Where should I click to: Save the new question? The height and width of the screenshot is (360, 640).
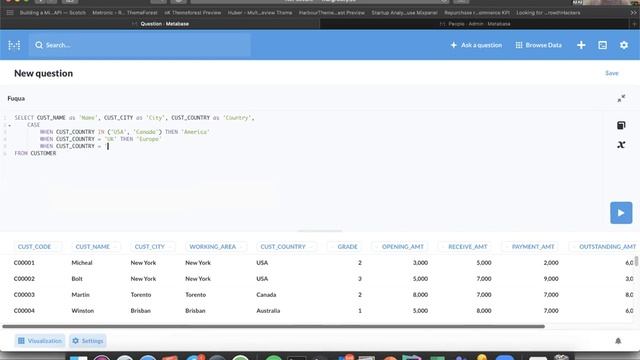click(x=611, y=73)
